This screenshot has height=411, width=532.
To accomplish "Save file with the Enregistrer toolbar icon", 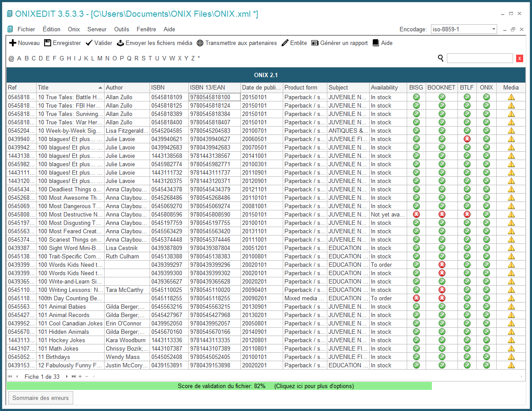I will (48, 43).
